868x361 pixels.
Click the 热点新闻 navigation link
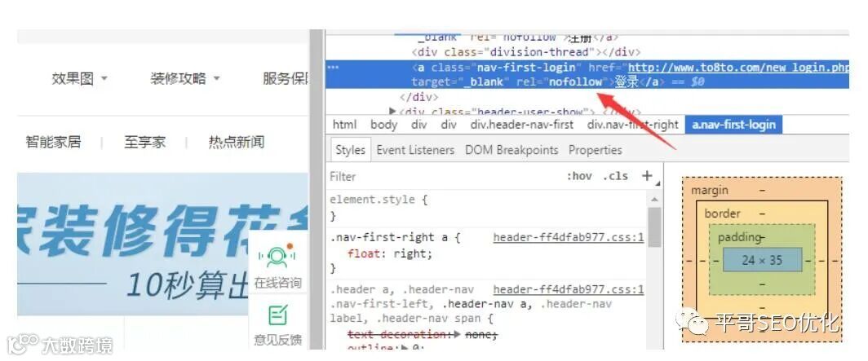click(x=237, y=142)
